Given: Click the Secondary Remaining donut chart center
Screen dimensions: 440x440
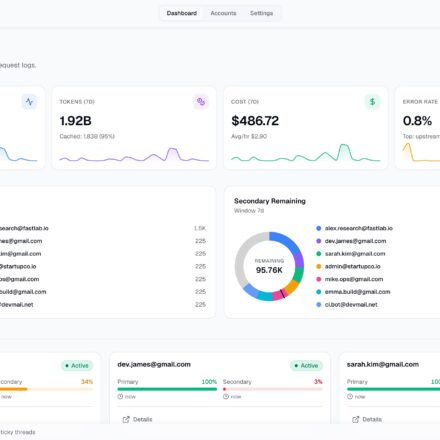Looking at the screenshot, I should [269, 266].
